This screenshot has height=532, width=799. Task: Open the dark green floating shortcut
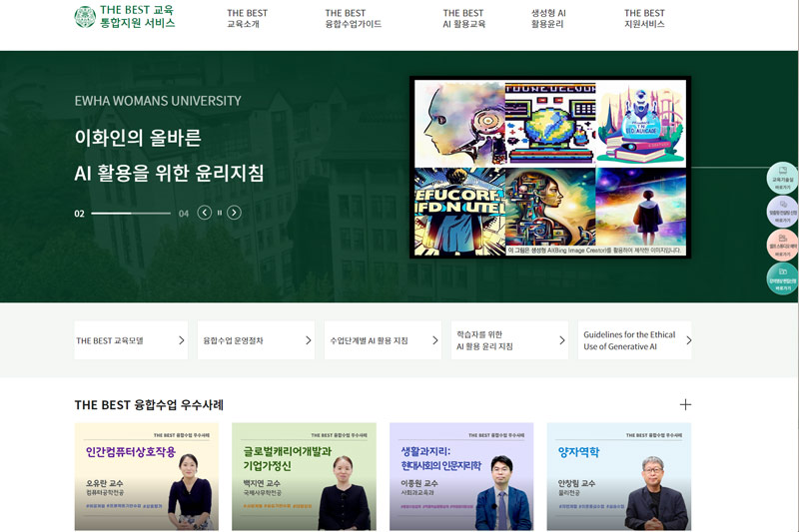click(x=782, y=278)
